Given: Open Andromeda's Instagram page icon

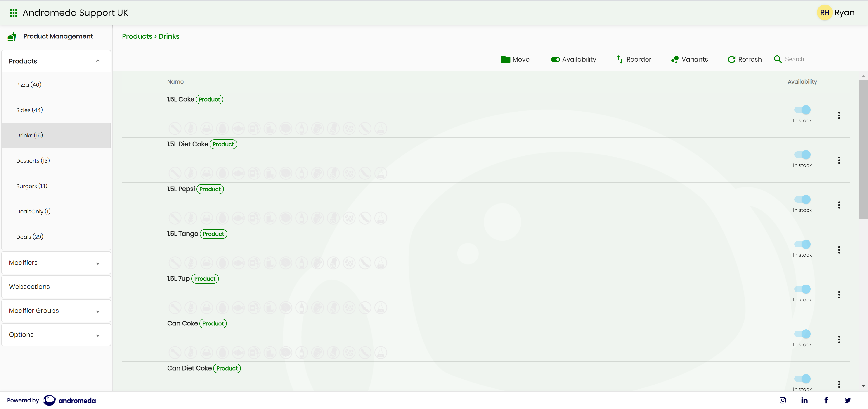Looking at the screenshot, I should click(783, 400).
